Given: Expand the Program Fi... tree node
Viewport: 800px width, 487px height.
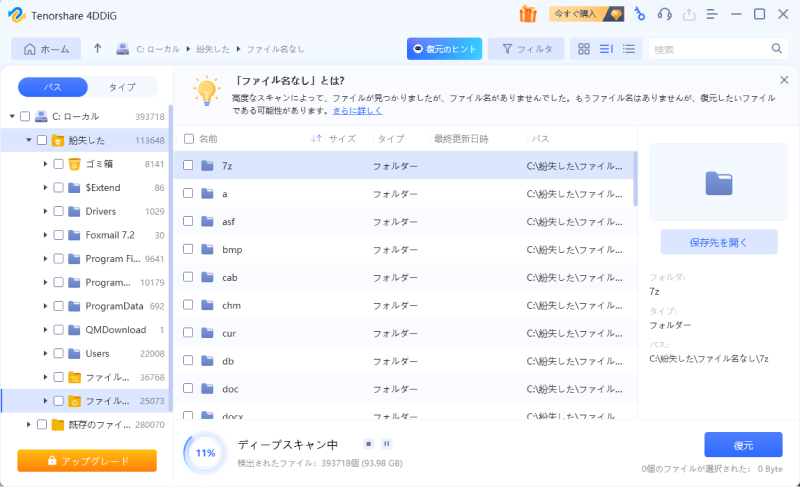Looking at the screenshot, I should pyautogui.click(x=45, y=259).
